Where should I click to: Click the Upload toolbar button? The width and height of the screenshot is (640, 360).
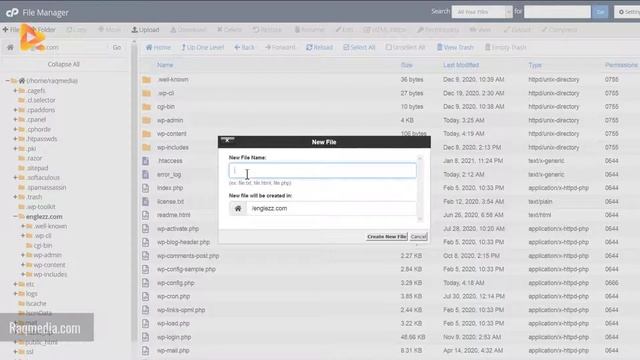pyautogui.click(x=145, y=30)
